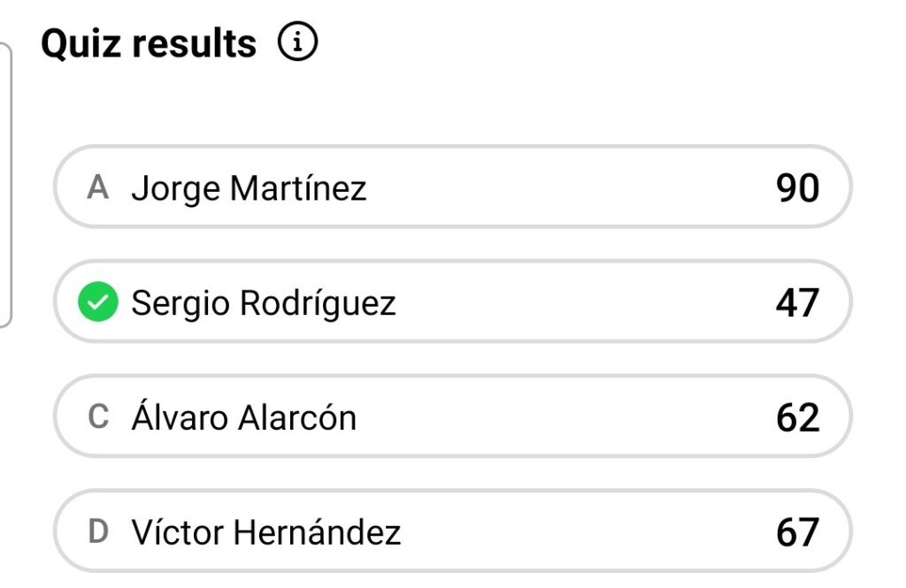Click the letter C answer marker
The image size is (906, 588).
[98, 417]
